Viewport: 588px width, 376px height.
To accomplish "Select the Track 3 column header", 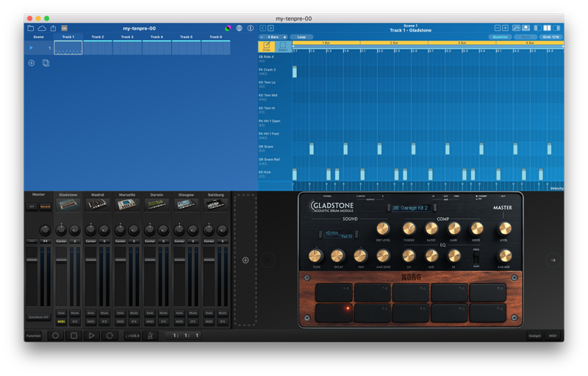I will click(x=127, y=37).
